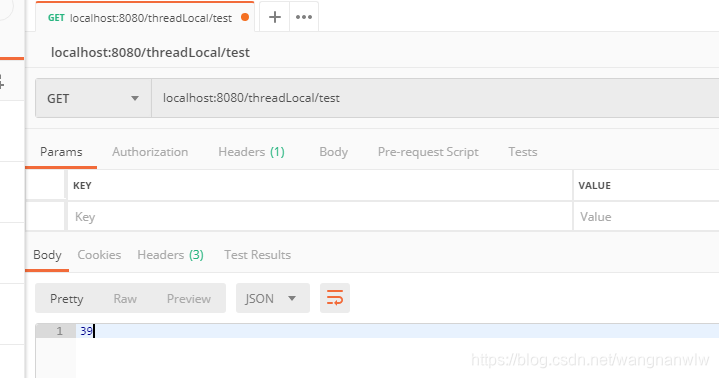
Task: Select the GET localhost:8080/threadLocal/test tab
Action: pos(145,17)
